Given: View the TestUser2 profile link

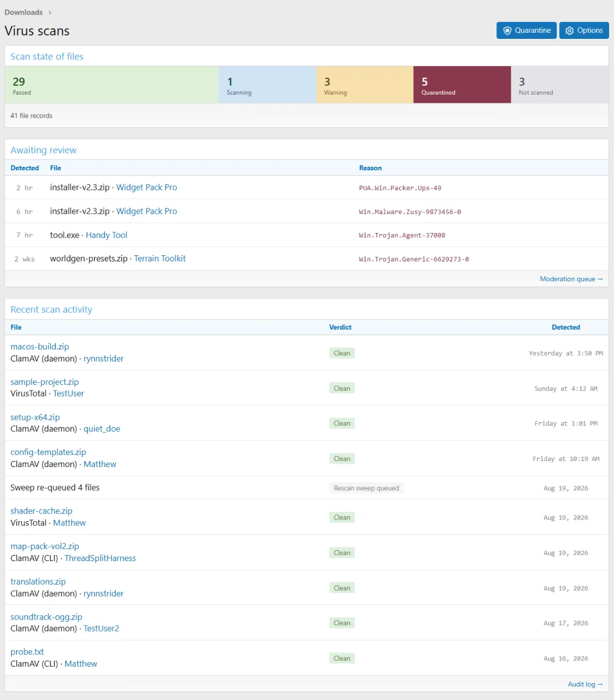Looking at the screenshot, I should click(x=101, y=628).
